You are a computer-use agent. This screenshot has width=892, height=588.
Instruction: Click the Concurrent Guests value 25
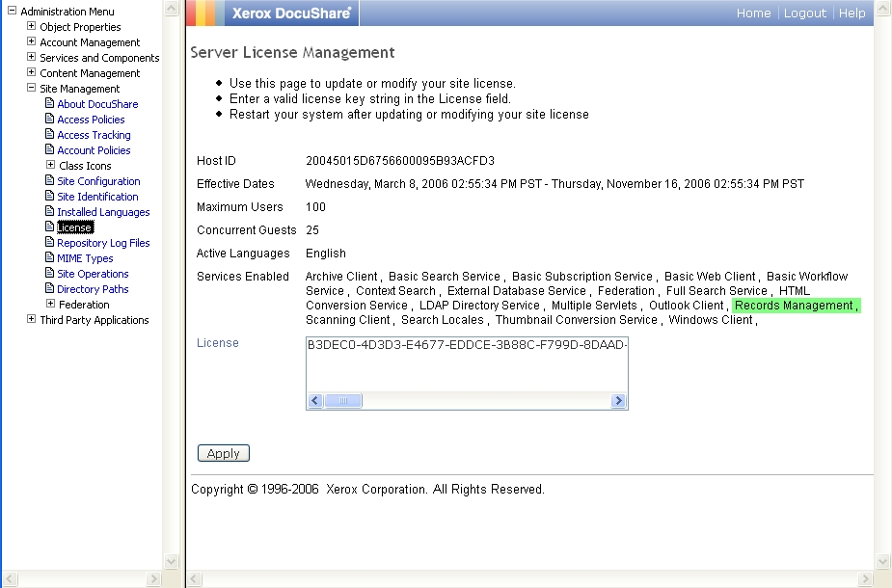312,230
